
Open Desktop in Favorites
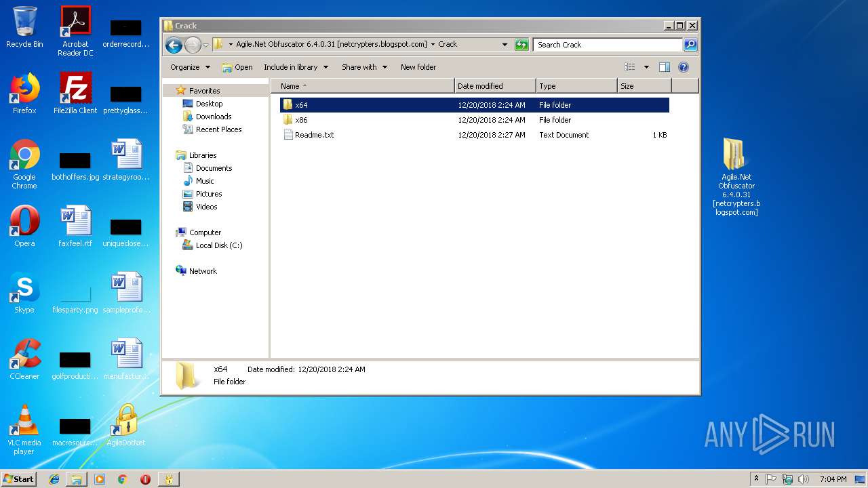click(x=209, y=104)
